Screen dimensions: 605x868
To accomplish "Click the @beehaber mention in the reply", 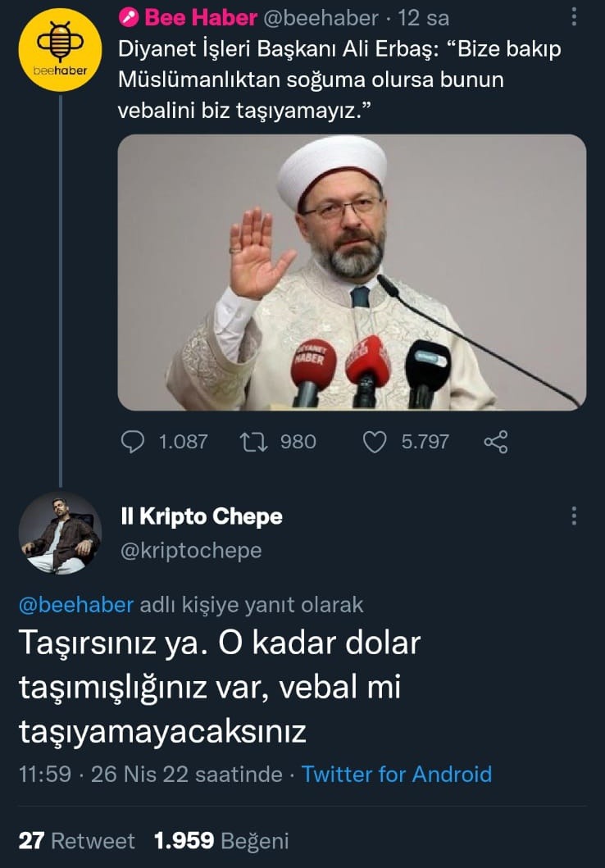I will pos(75,605).
